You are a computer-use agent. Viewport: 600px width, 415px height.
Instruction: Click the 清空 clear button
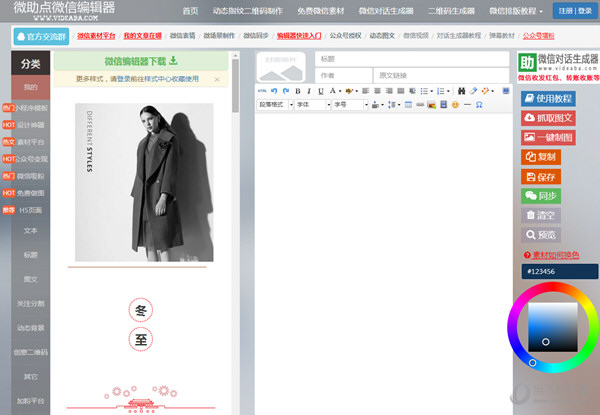pyautogui.click(x=541, y=215)
